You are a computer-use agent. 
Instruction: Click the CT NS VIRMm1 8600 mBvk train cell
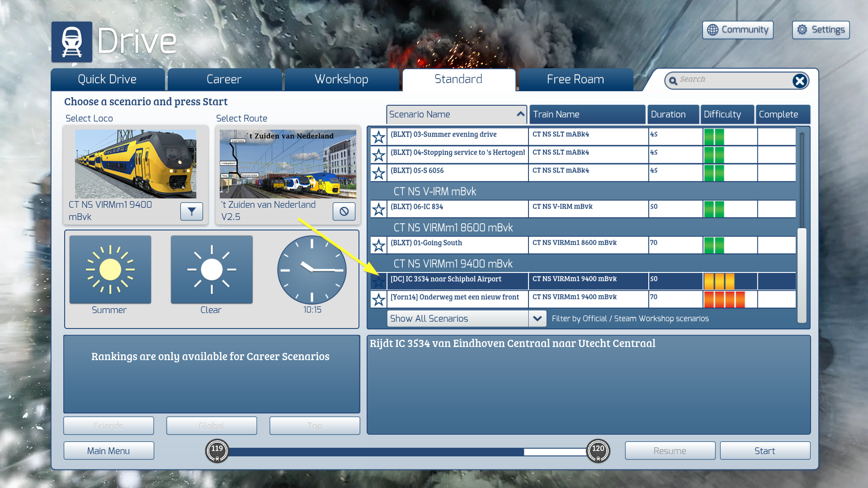589,245
